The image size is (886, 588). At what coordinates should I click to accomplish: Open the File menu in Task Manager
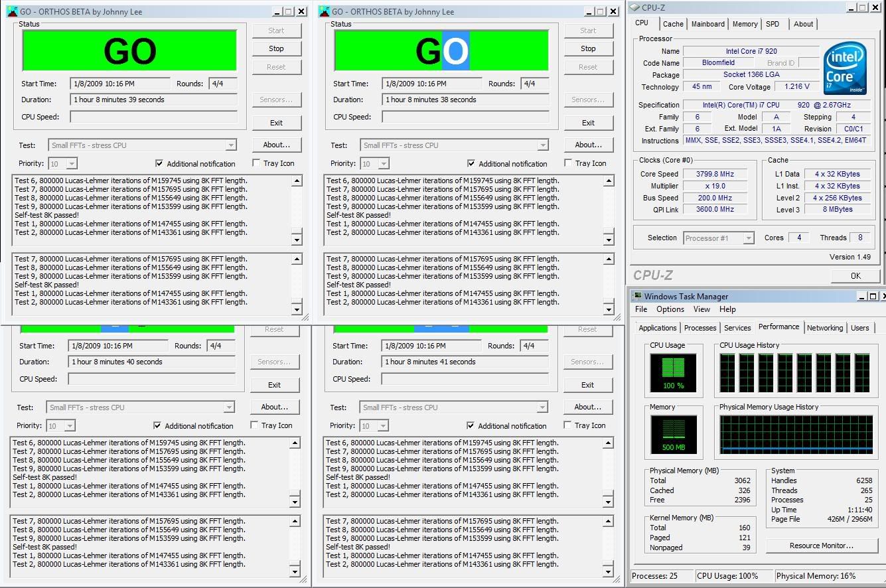(x=641, y=309)
